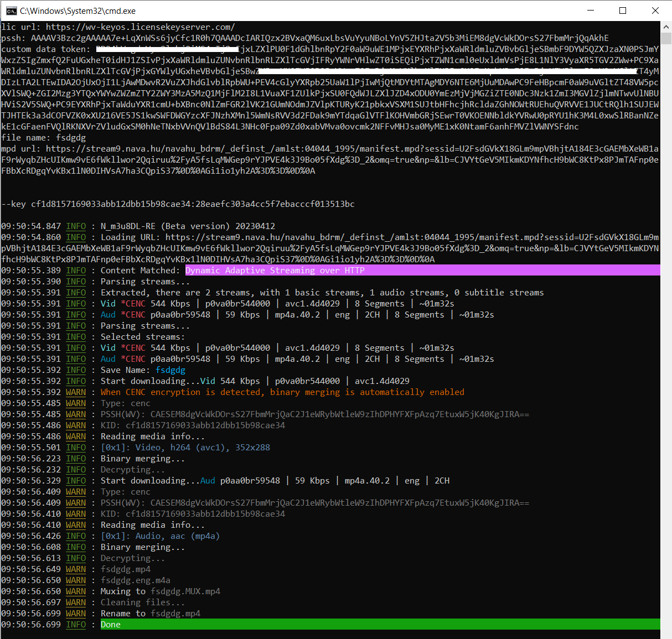The image size is (672, 639).
Task: Maximize the command prompt window
Action: (x=623, y=11)
